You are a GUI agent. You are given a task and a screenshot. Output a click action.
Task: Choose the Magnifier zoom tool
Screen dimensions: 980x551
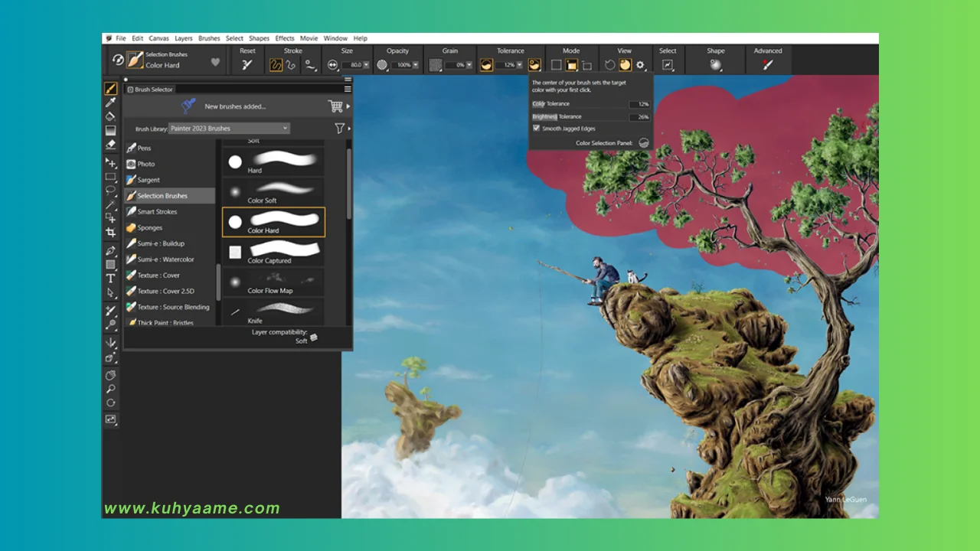pyautogui.click(x=110, y=389)
